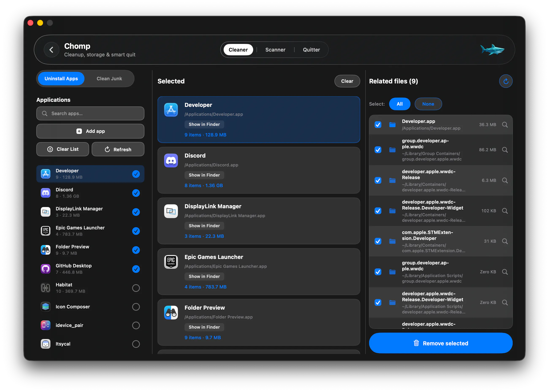Click '4 items · 783.7 MB' under Epic Games

205,287
